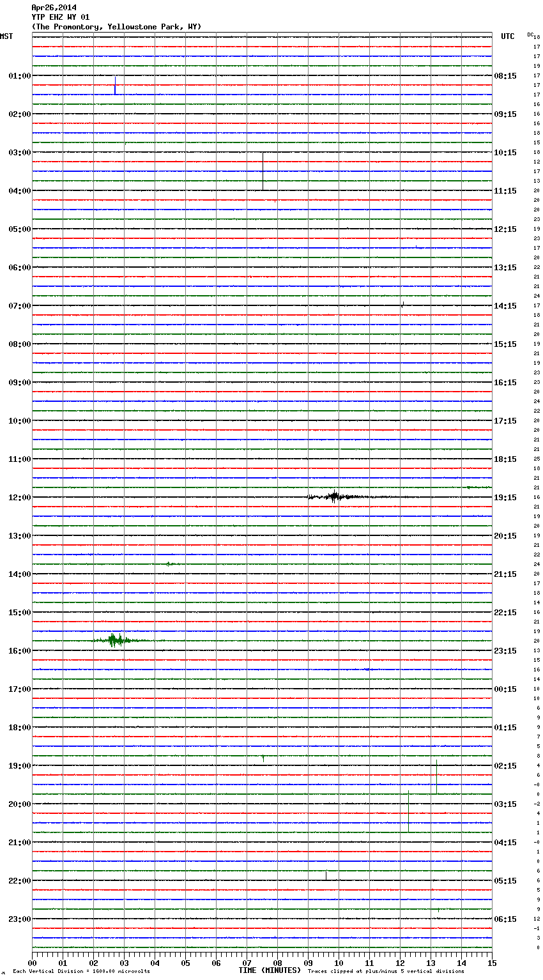Click the blue spike just below the 01:00 trace
The width and height of the screenshot is (543, 980).
tap(115, 86)
